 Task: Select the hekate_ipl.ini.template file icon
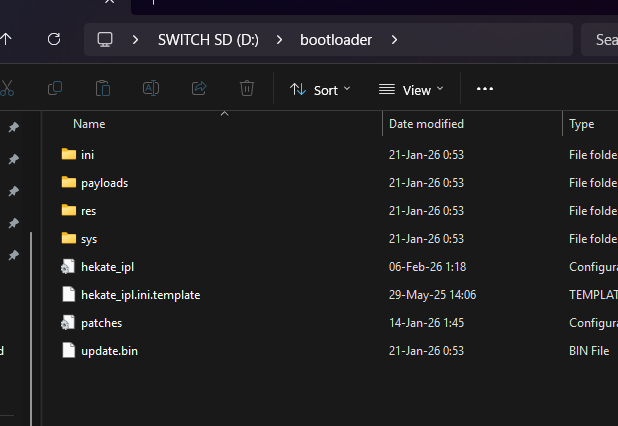(69, 294)
